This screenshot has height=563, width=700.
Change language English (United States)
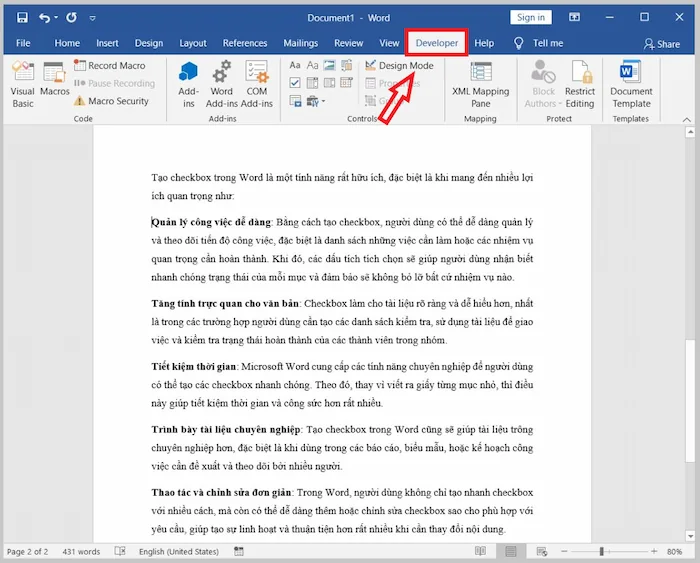(179, 552)
